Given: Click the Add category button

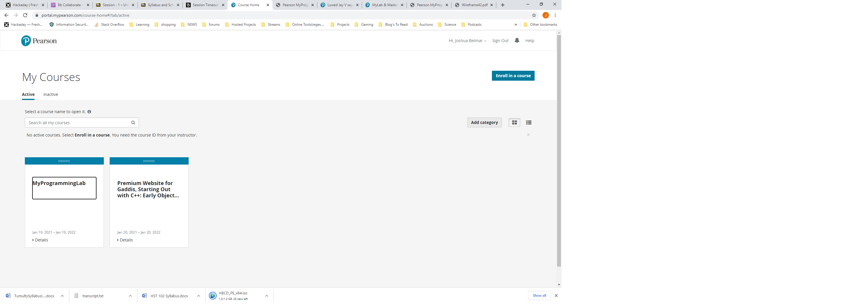Looking at the screenshot, I should [484, 122].
